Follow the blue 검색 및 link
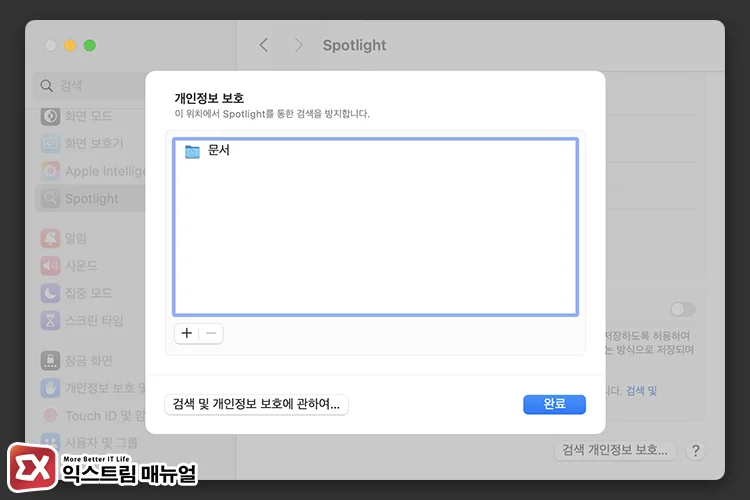 tap(641, 391)
